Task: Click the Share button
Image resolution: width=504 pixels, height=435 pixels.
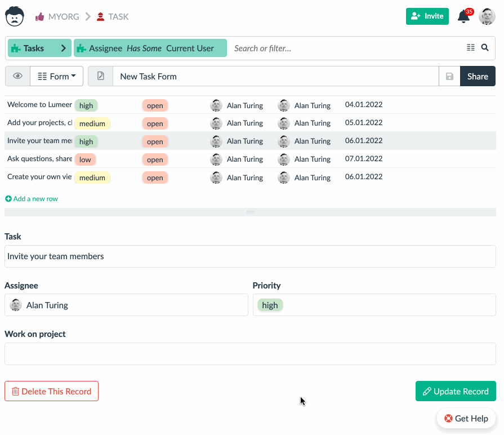Action: point(478,76)
